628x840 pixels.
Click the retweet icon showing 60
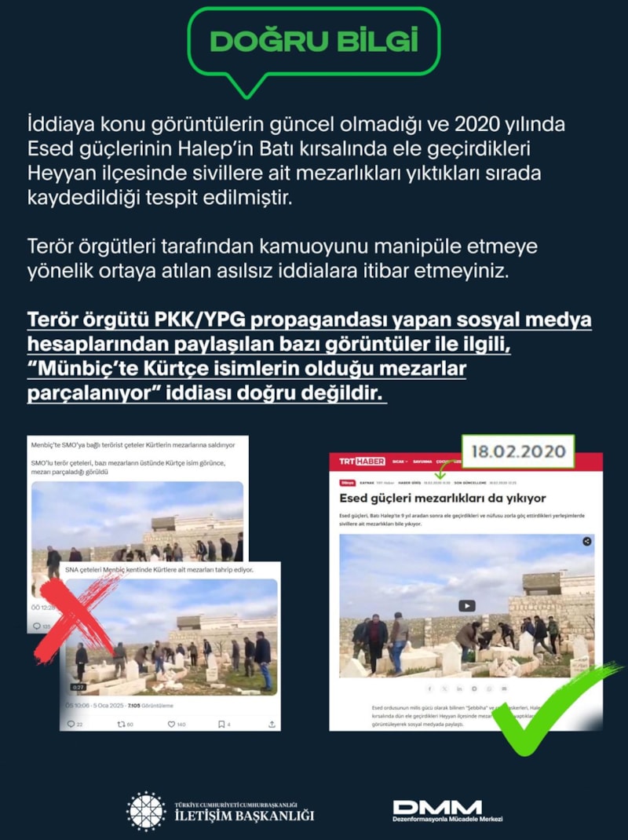click(x=121, y=725)
